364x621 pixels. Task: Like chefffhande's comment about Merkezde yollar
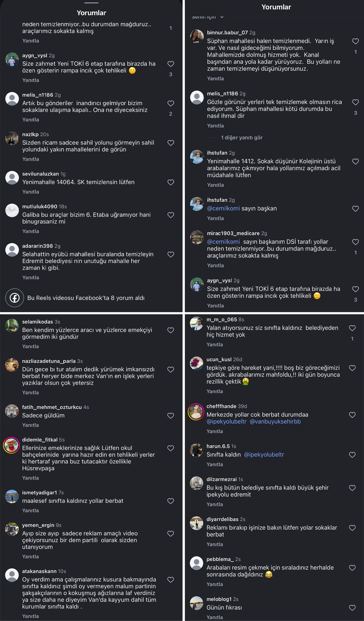352,415
